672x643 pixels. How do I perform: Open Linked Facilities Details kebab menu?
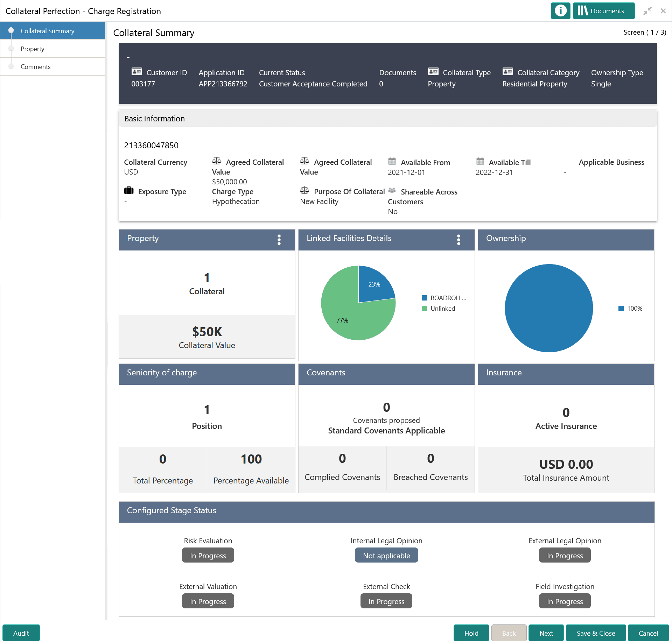point(458,240)
